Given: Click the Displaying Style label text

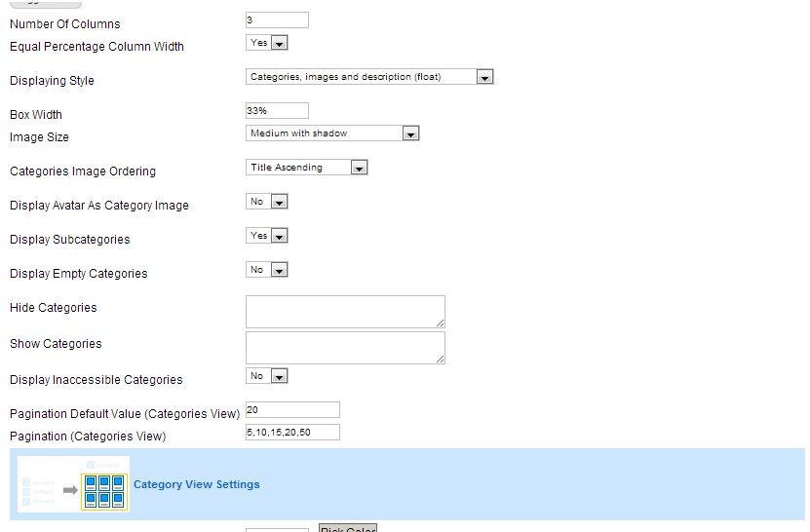Looking at the screenshot, I should point(52,81).
